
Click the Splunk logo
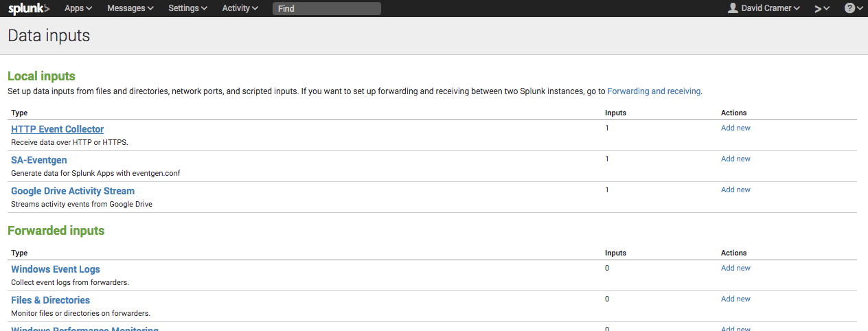pos(28,8)
